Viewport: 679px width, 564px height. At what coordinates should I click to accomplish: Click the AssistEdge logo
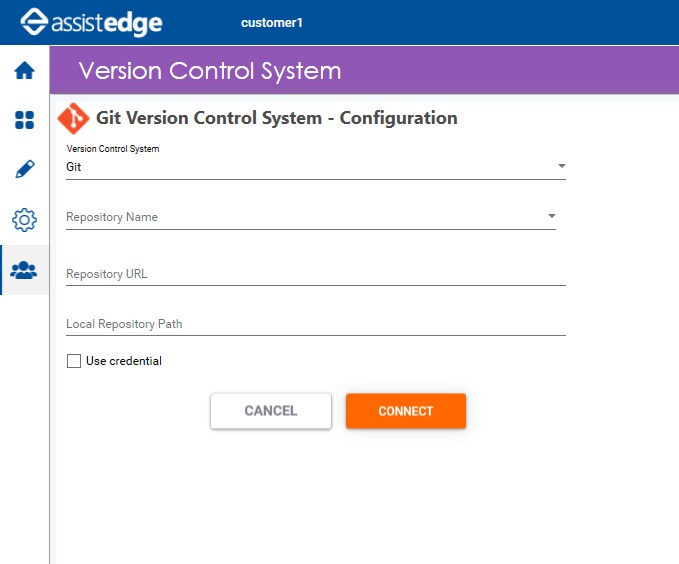click(91, 22)
